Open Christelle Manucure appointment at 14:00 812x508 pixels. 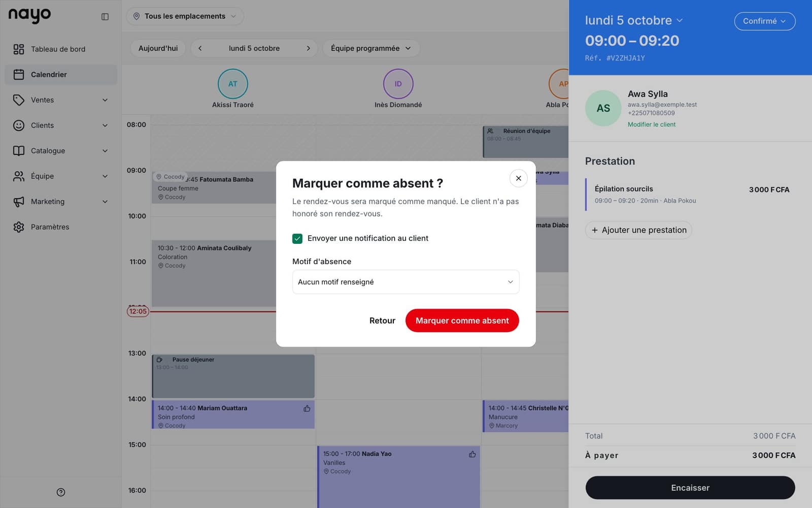(x=526, y=416)
